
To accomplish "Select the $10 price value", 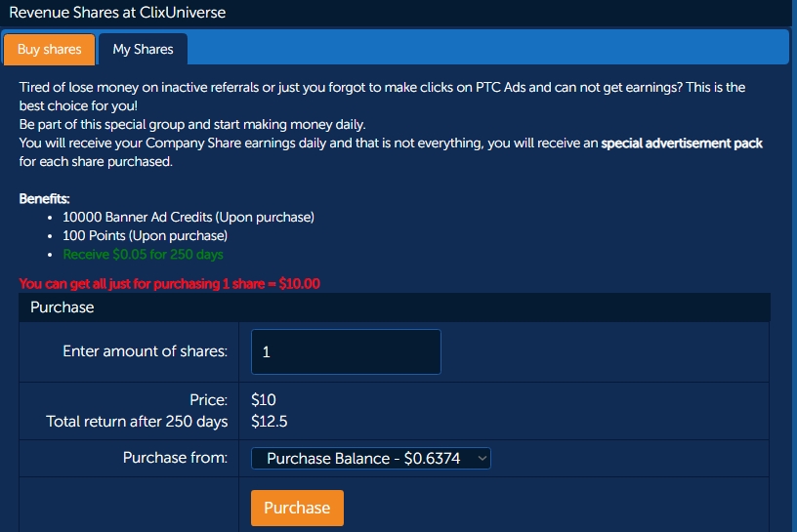I will pos(264,399).
